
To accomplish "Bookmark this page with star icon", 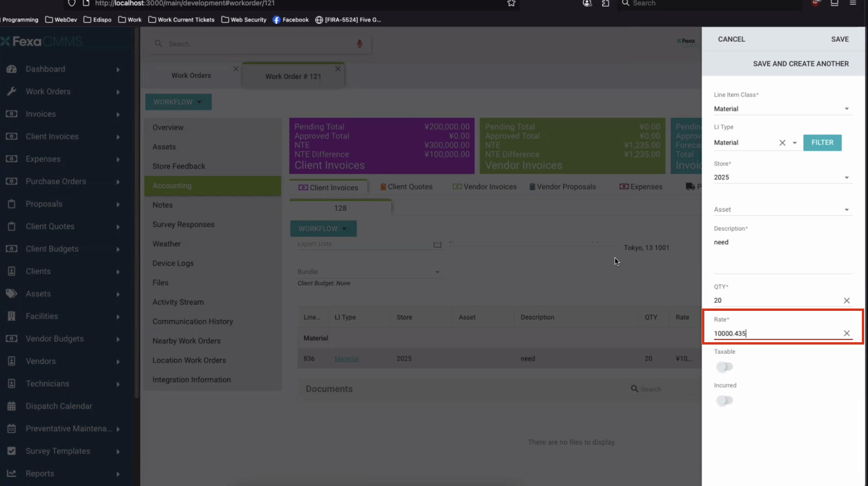I will 511,3.
